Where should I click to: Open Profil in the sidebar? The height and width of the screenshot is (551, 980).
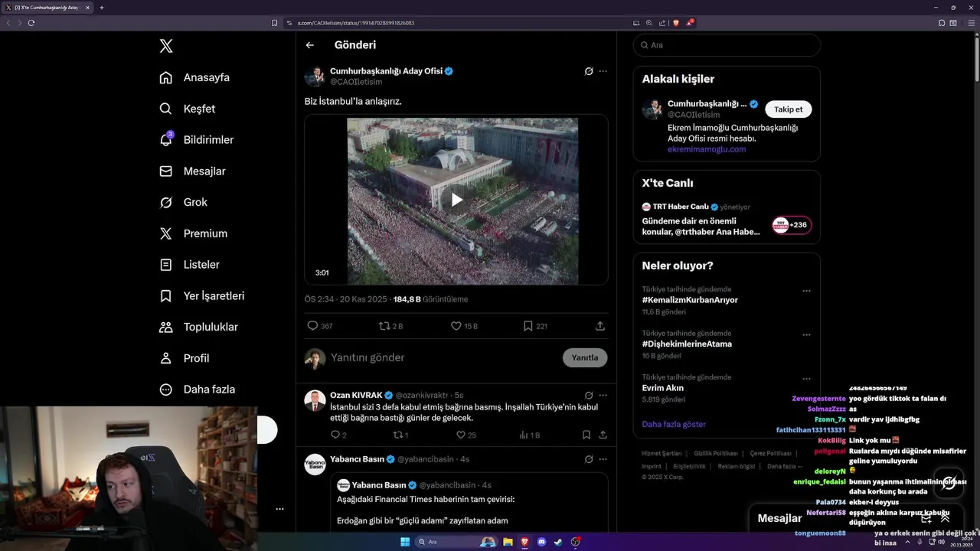click(x=184, y=358)
